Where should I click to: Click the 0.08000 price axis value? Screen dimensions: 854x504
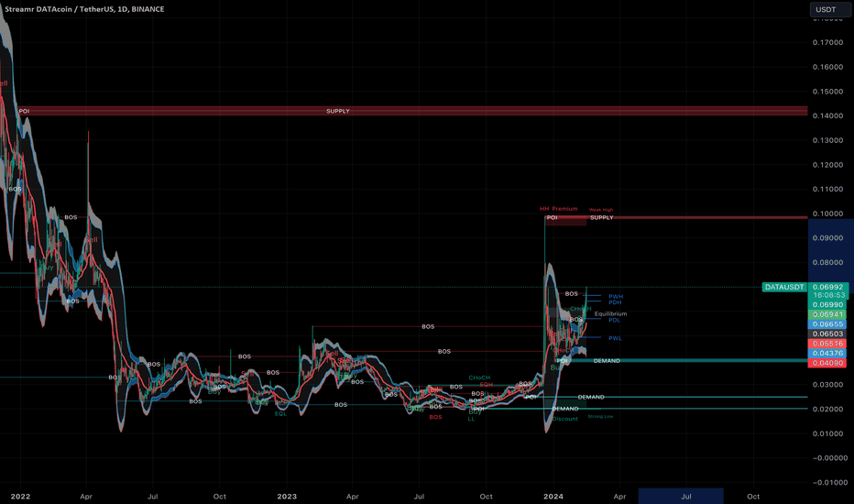827,263
